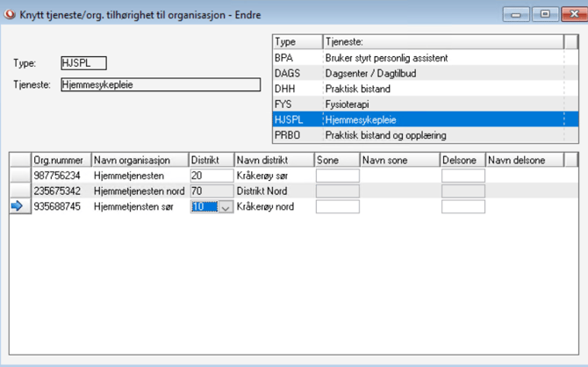Click the Tjeneste text field

coord(160,85)
